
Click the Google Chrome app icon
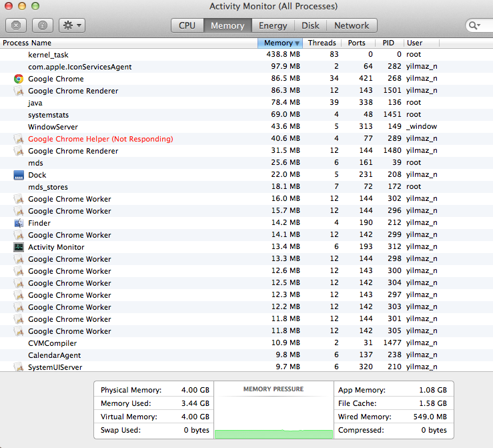(19, 79)
